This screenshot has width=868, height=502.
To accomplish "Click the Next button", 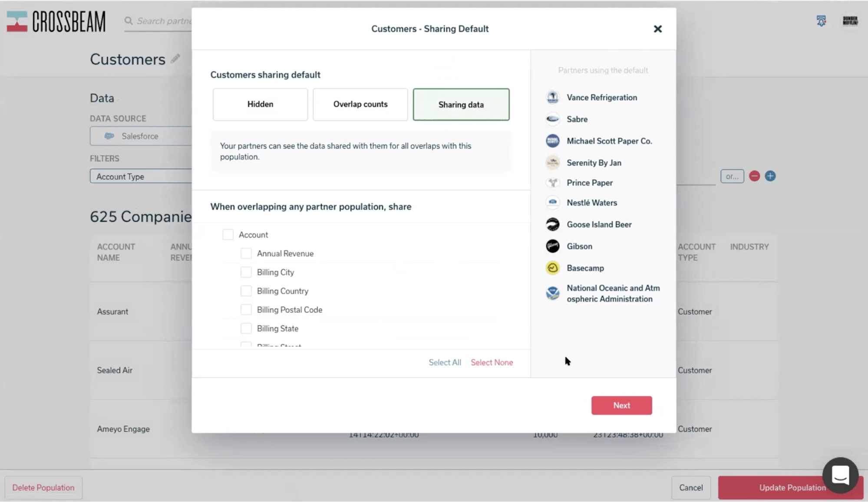I will tap(621, 405).
